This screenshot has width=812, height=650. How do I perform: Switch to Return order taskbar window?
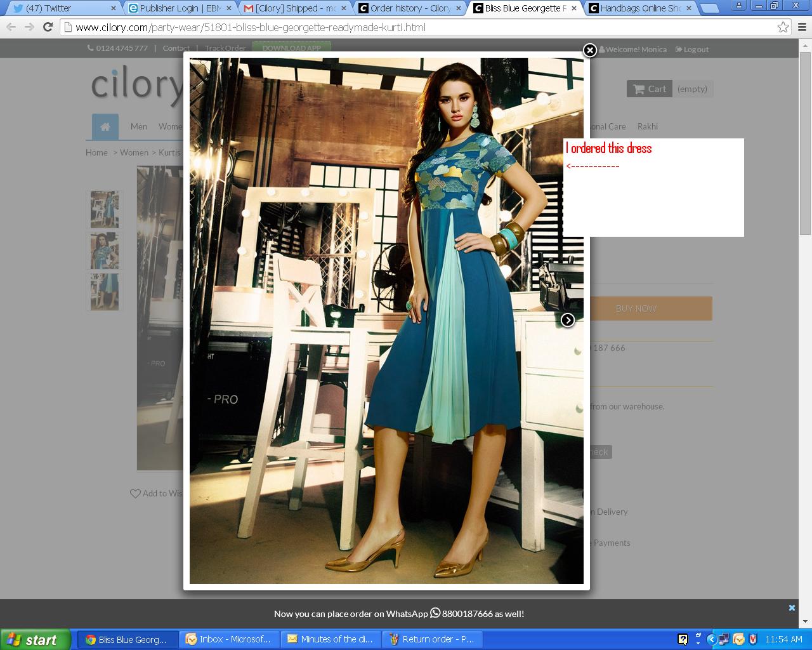431,639
